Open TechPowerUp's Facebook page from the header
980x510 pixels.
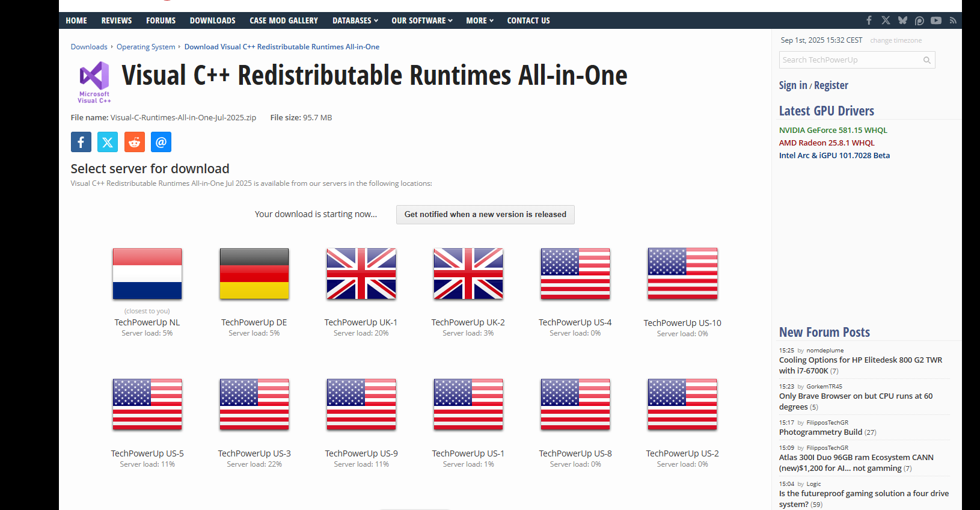(x=869, y=20)
